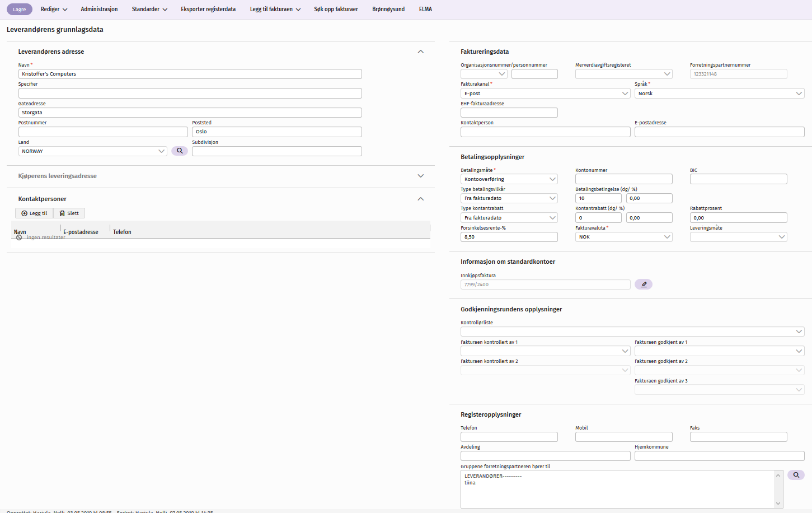Open the Legg til fakturaen menu

click(x=275, y=10)
